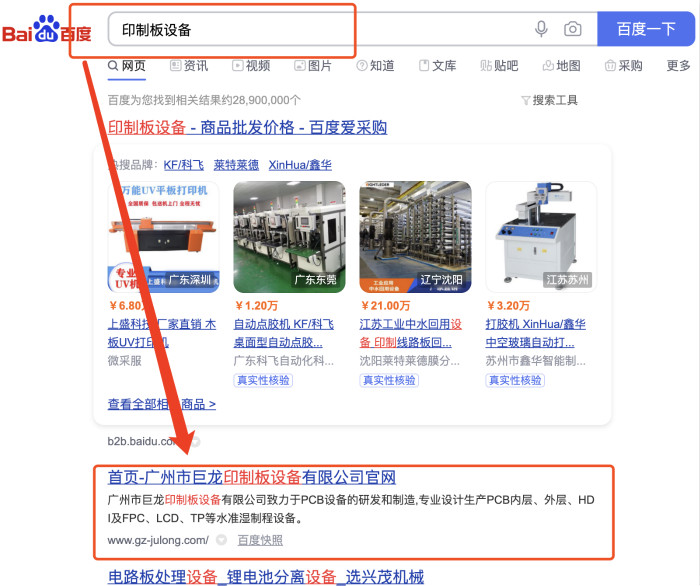Viewport: 700px width, 586px height.
Task: Click the Baidu logo
Action: [x=46, y=29]
